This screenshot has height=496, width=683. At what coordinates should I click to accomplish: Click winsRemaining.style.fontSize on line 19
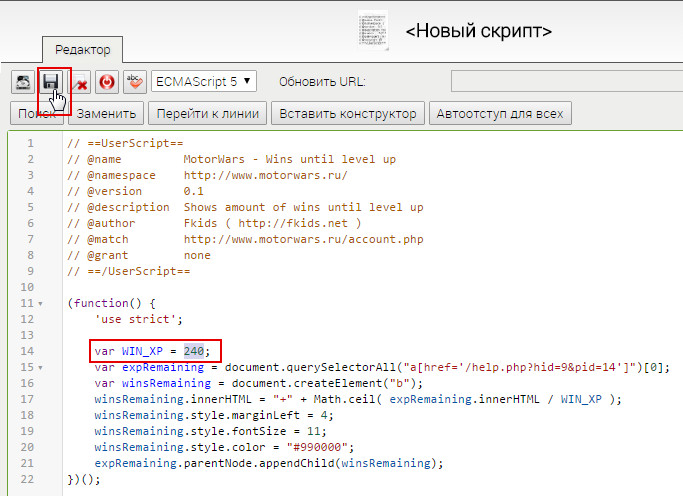[x=190, y=431]
